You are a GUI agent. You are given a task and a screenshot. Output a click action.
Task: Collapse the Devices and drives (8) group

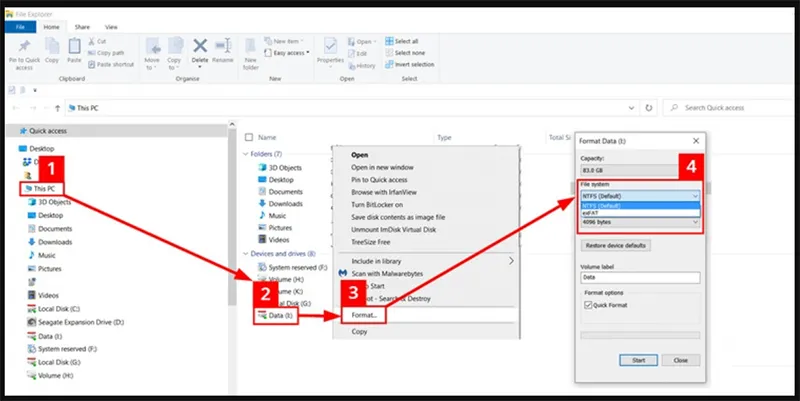[x=245, y=254]
